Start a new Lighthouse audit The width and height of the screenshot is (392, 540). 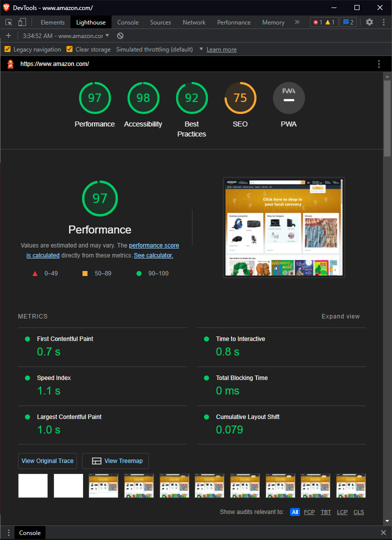pos(8,36)
